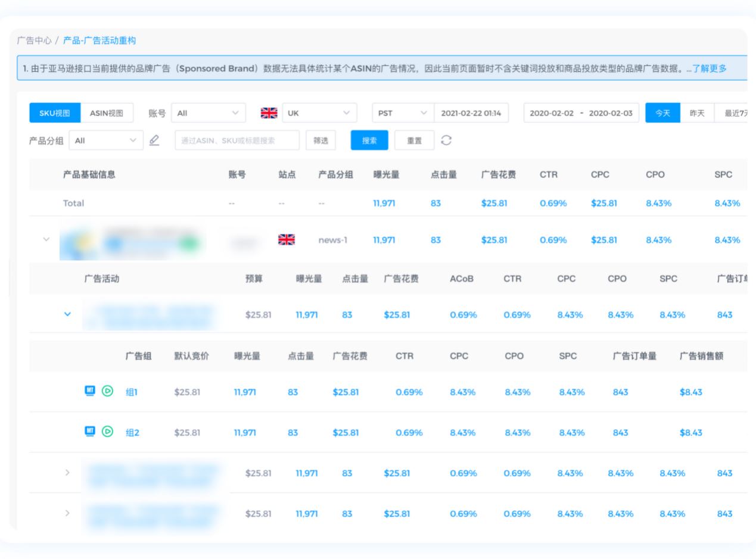
Task: Click $25.81 default bid in 组1 row
Action: pyautogui.click(x=187, y=392)
